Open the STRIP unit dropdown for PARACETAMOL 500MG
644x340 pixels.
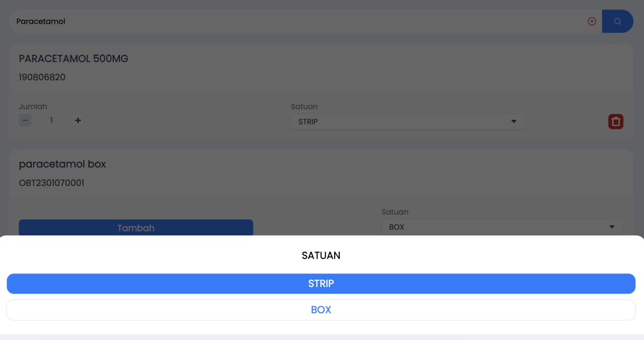[408, 121]
